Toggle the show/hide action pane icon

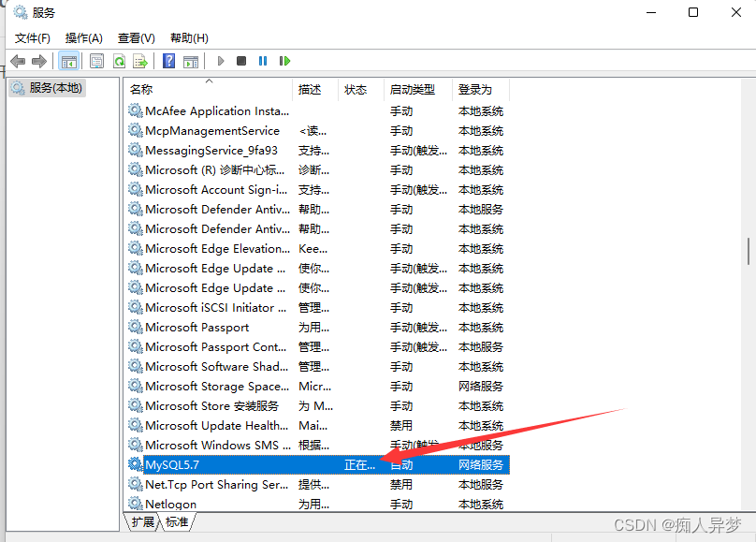coord(191,61)
